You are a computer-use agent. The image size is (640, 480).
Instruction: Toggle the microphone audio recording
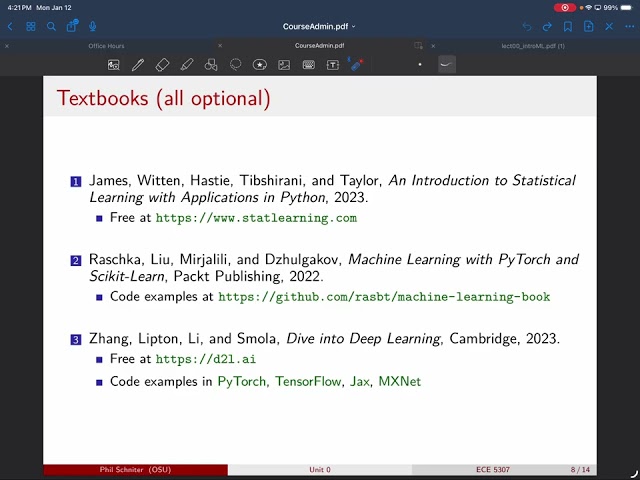93,26
